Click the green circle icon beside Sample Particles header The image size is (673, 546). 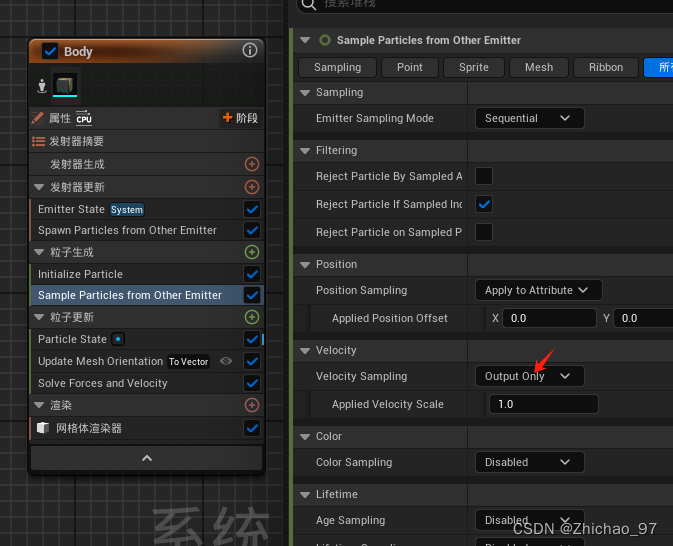(x=325, y=40)
